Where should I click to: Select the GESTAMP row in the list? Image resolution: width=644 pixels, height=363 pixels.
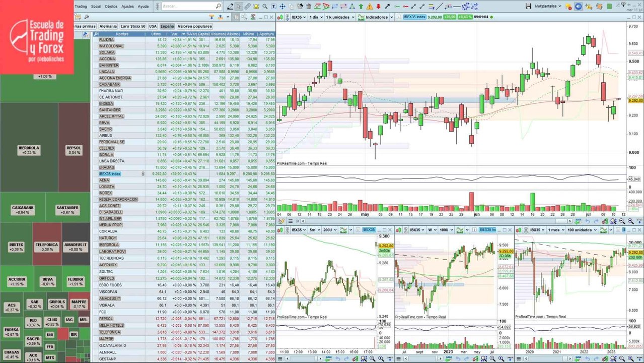tap(184, 358)
